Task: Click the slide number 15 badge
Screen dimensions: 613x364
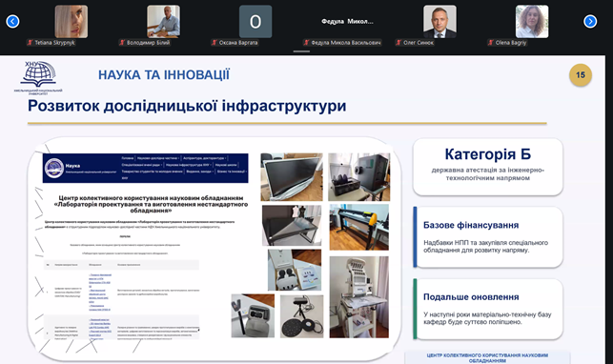Action: [581, 75]
